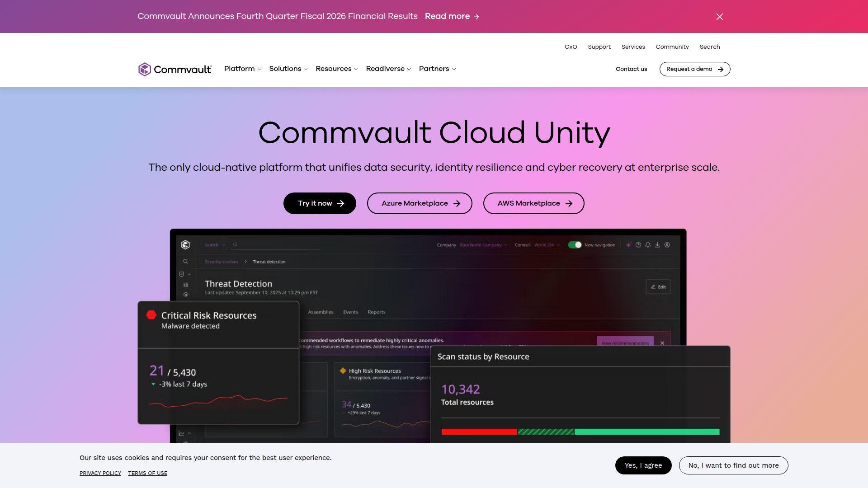This screenshot has height=488, width=868.
Task: Open the Azure Marketplace button
Action: click(420, 203)
